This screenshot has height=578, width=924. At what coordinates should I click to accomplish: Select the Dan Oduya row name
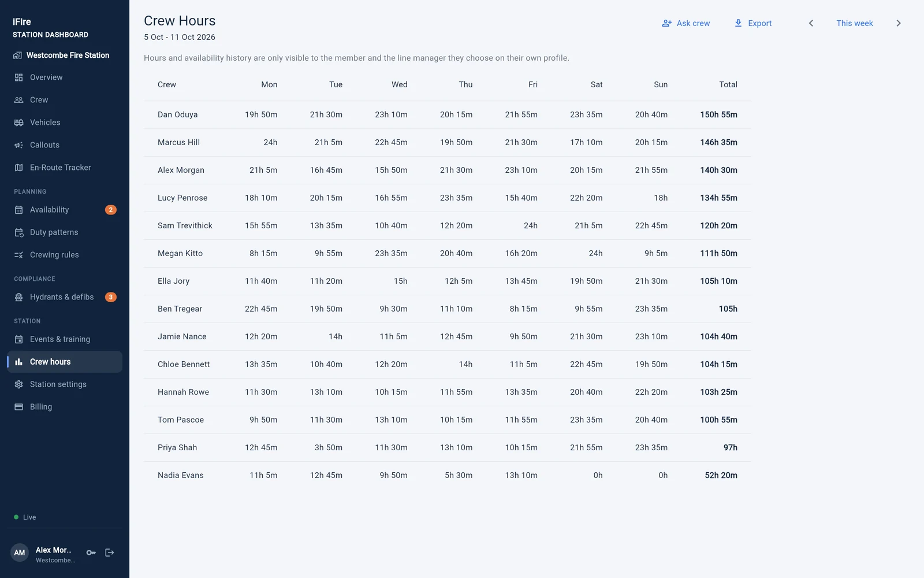coord(178,114)
